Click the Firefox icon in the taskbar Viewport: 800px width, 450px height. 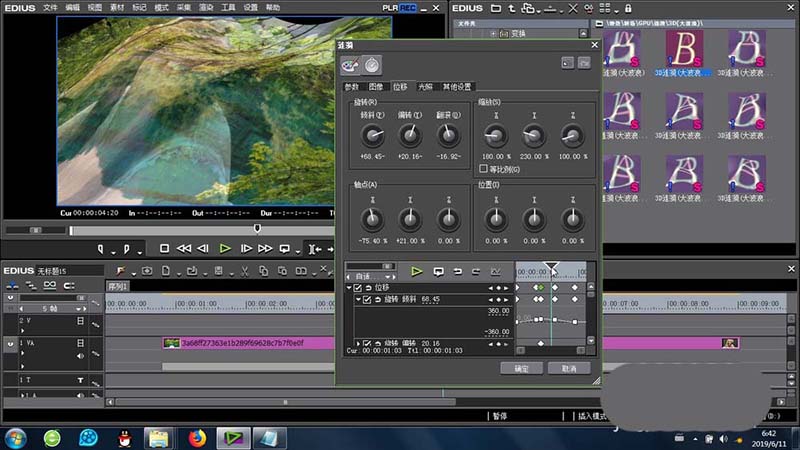click(196, 437)
